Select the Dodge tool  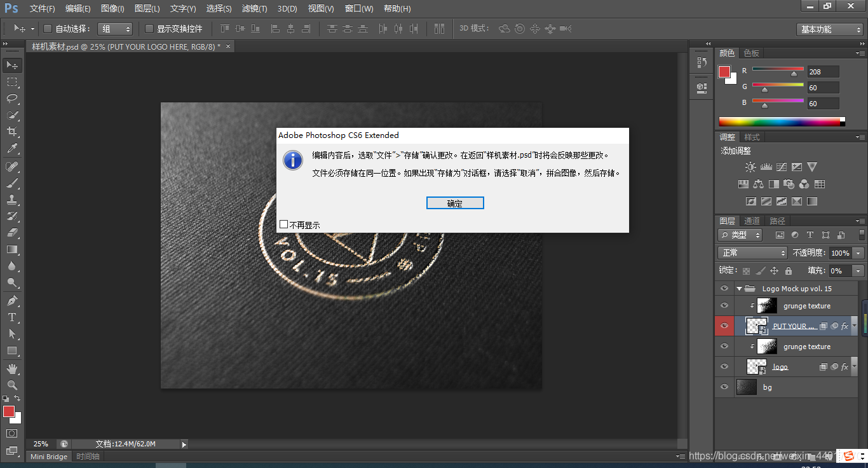coord(12,282)
